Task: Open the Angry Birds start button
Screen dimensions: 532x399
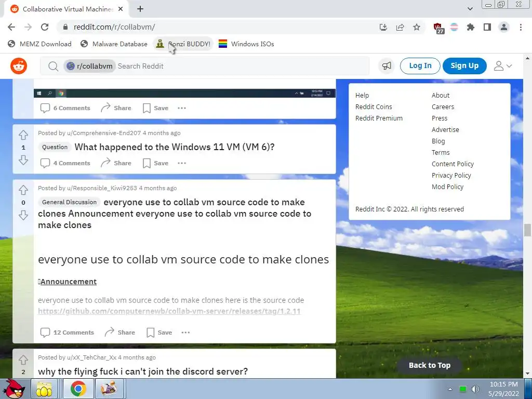Action: pos(14,389)
